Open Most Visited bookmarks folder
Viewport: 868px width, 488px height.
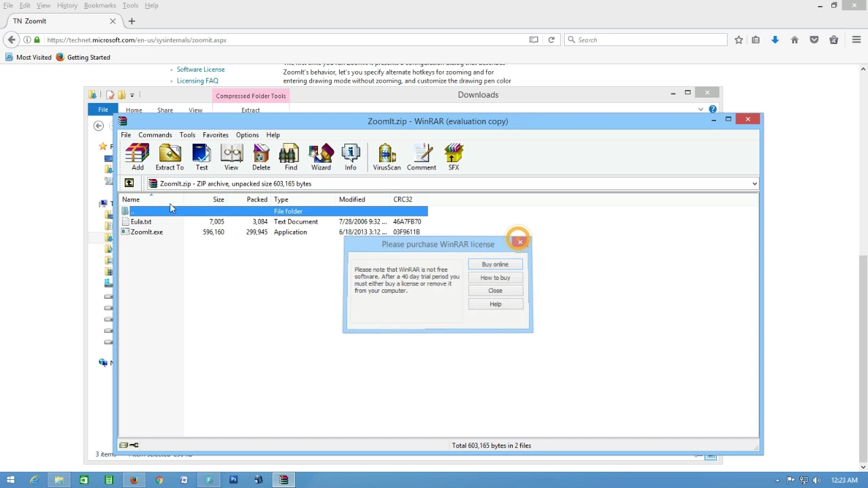pos(28,58)
